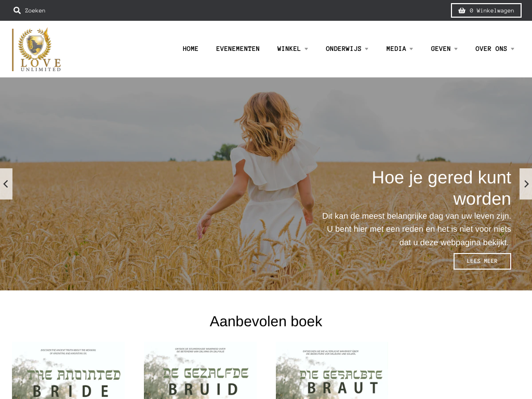Focus the Zoeken search field
The width and height of the screenshot is (532, 399).
point(35,10)
